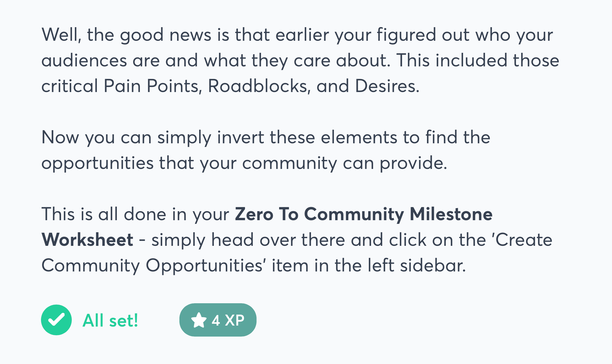This screenshot has width=612, height=364.
Task: Click the word "opportunities" in the second paragraph
Action: click(x=97, y=164)
